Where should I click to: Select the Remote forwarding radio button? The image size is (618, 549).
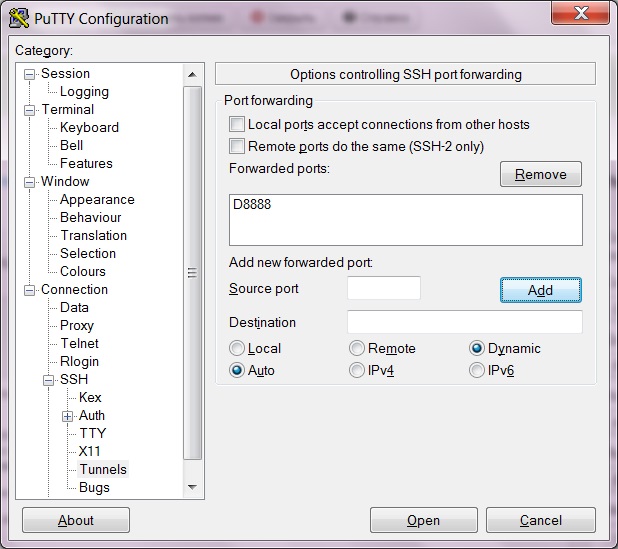click(x=357, y=348)
